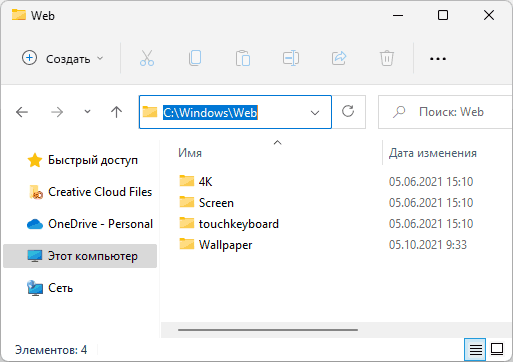Click Wallpaper date 05.10.2021 9:33
513x362 pixels.
point(428,245)
